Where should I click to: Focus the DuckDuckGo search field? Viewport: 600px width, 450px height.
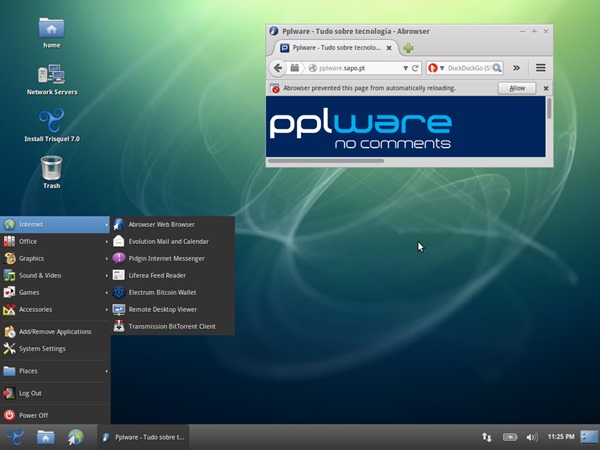(468, 68)
